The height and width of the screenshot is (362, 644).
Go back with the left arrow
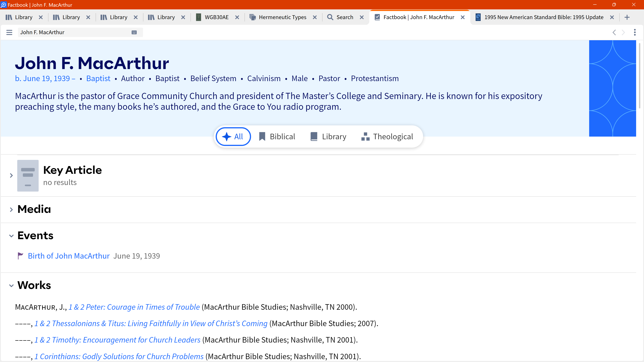[x=614, y=32]
